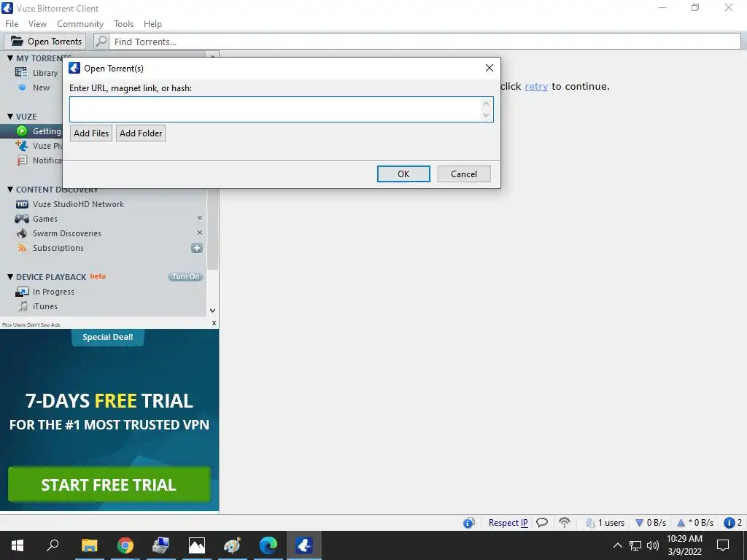Viewport: 747px width, 560px height.
Task: Open the volume speaker tray icon
Action: click(653, 545)
